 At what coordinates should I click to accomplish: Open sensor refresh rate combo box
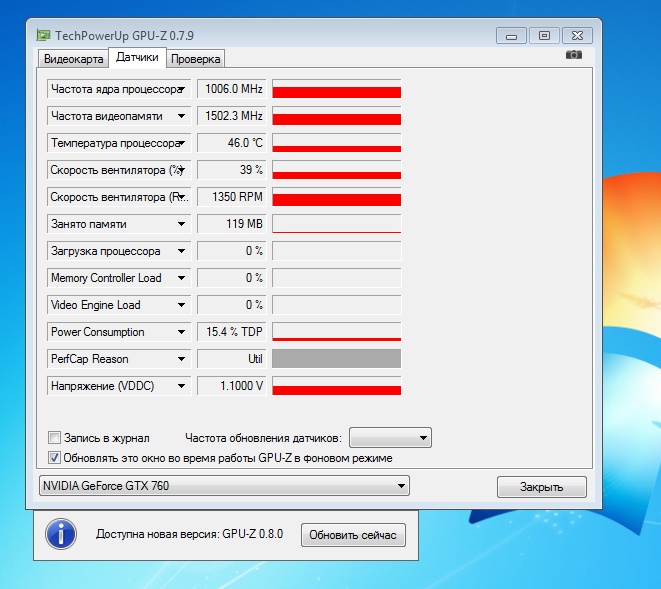coord(390,438)
